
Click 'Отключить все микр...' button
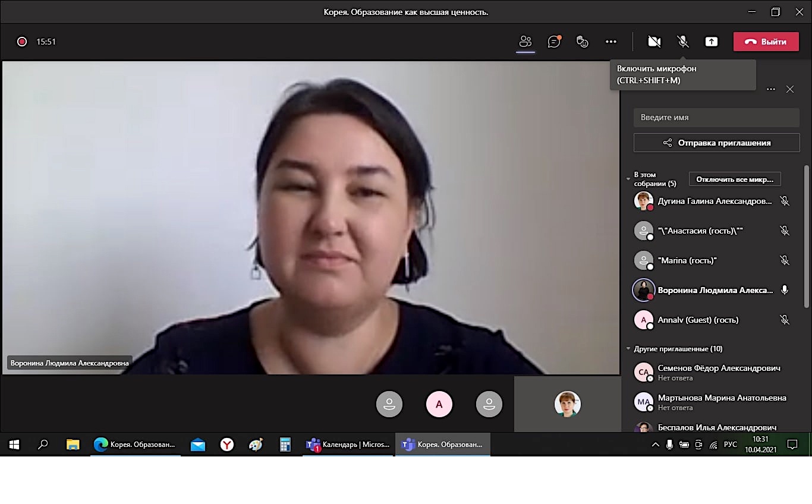coord(735,179)
